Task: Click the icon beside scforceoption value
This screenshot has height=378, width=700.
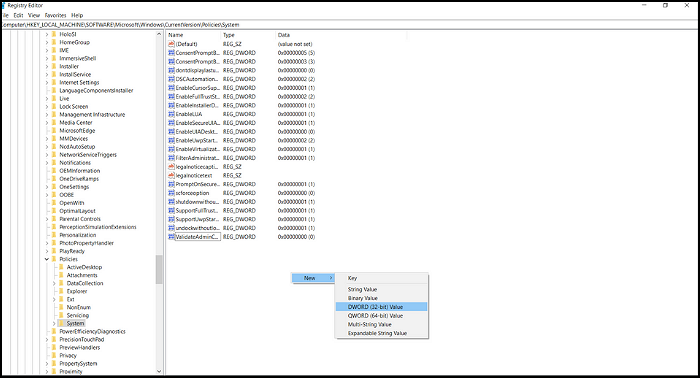Action: [x=171, y=193]
